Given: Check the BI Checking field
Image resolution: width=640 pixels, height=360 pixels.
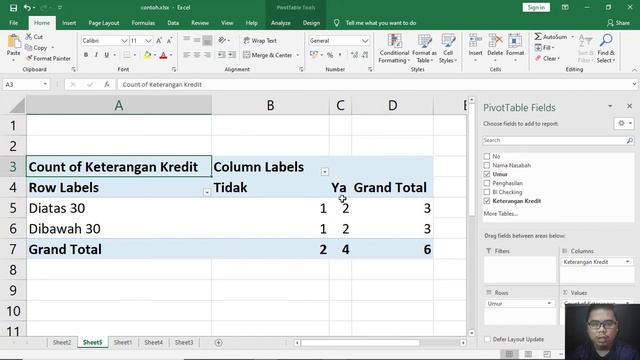Looking at the screenshot, I should click(487, 192).
